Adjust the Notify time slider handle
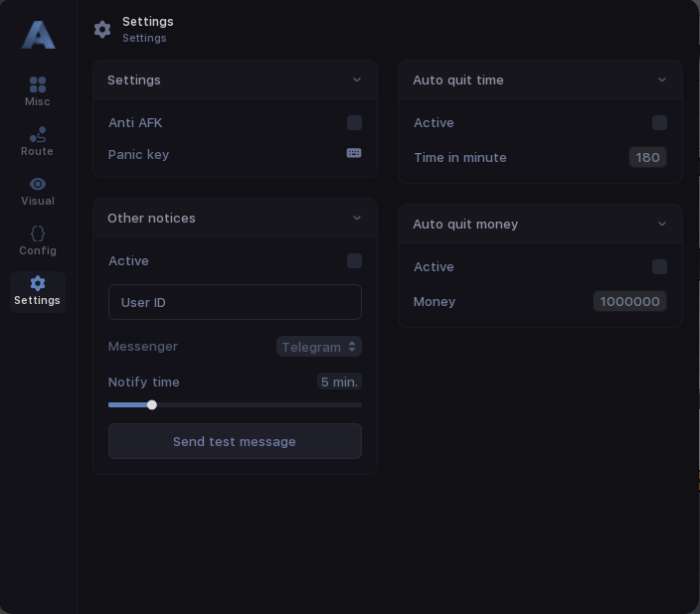The height and width of the screenshot is (614, 700). tap(152, 405)
